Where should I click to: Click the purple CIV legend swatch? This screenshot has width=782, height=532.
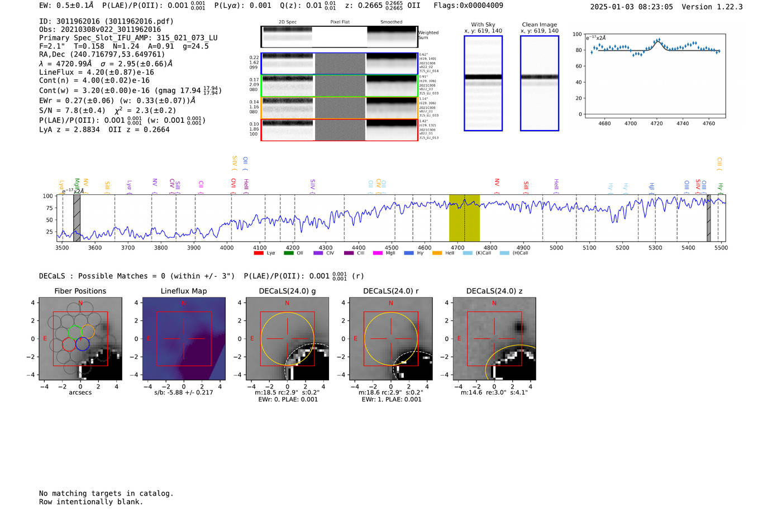318,253
